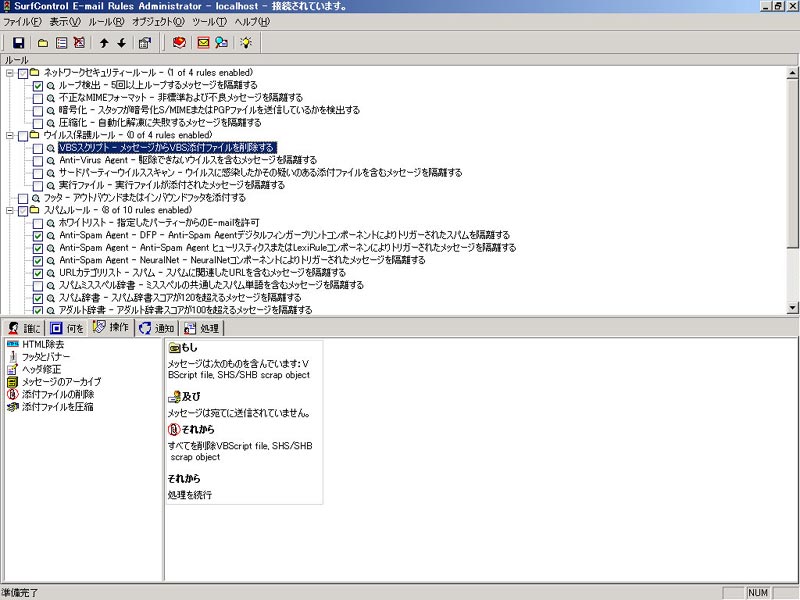Select the サードパーティーウイルススキャン rule row
The width and height of the screenshot is (800, 600).
pyautogui.click(x=260, y=172)
